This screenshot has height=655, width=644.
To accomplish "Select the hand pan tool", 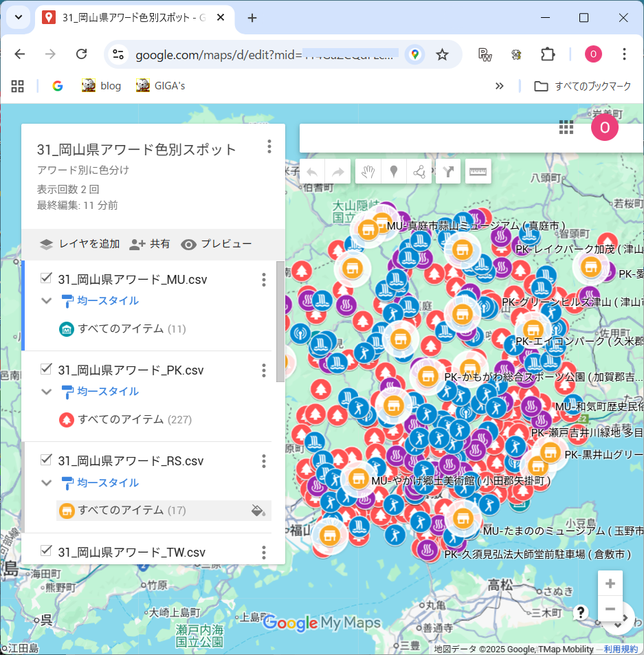I will 368,172.
